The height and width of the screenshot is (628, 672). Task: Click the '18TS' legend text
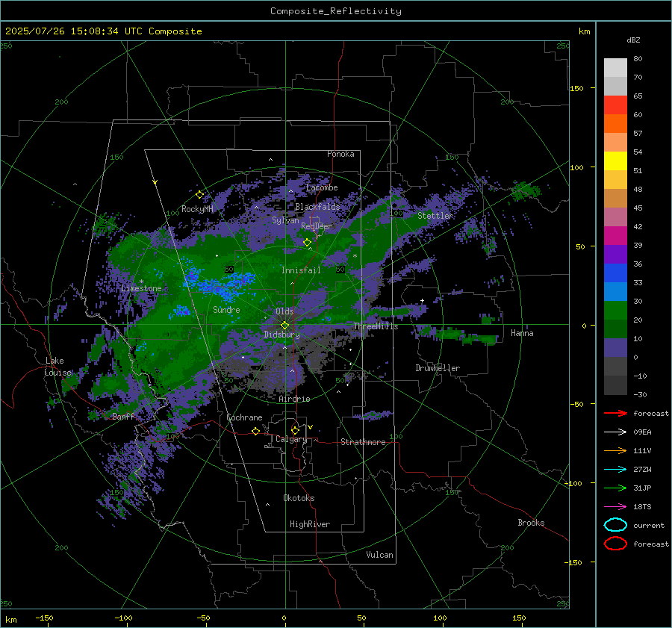[x=642, y=507]
